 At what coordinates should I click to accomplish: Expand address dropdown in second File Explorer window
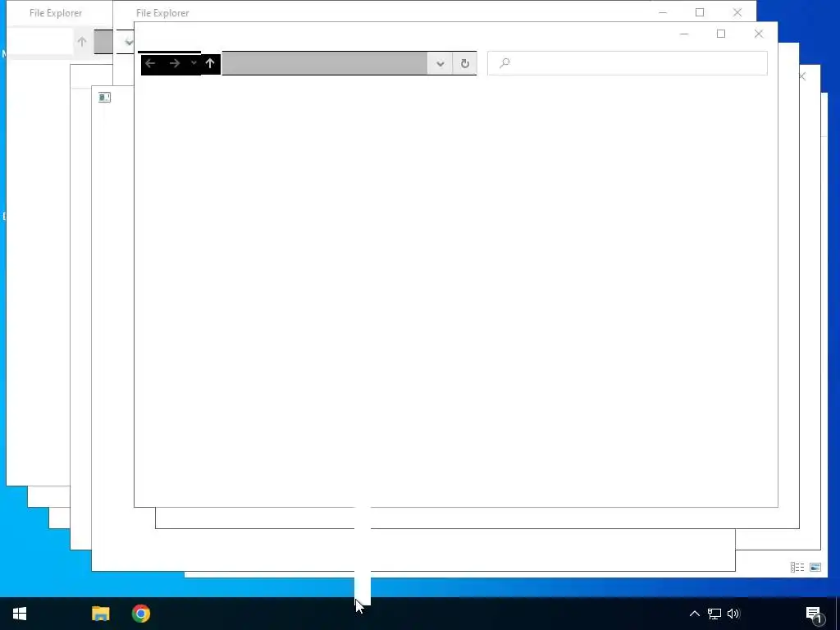click(x=128, y=43)
